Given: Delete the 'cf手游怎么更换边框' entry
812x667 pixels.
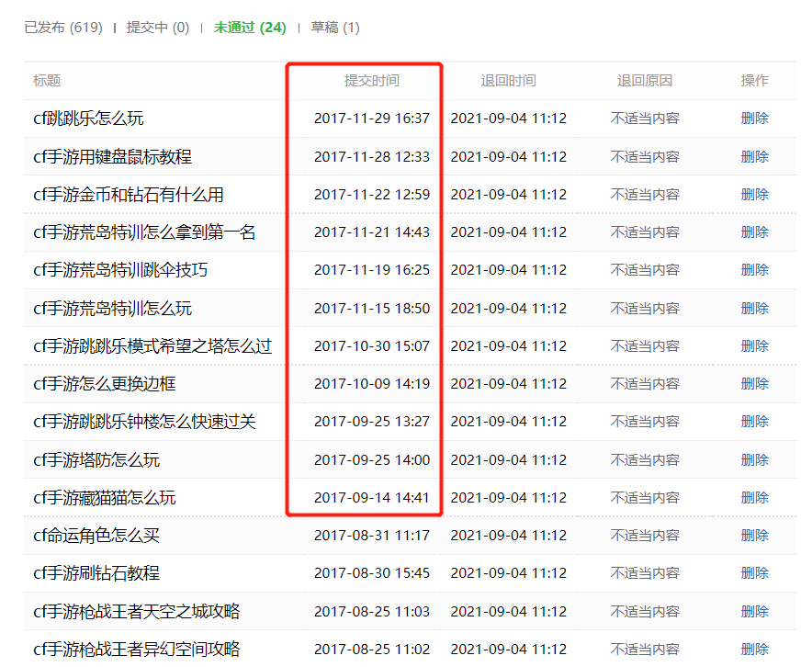Looking at the screenshot, I should [754, 384].
